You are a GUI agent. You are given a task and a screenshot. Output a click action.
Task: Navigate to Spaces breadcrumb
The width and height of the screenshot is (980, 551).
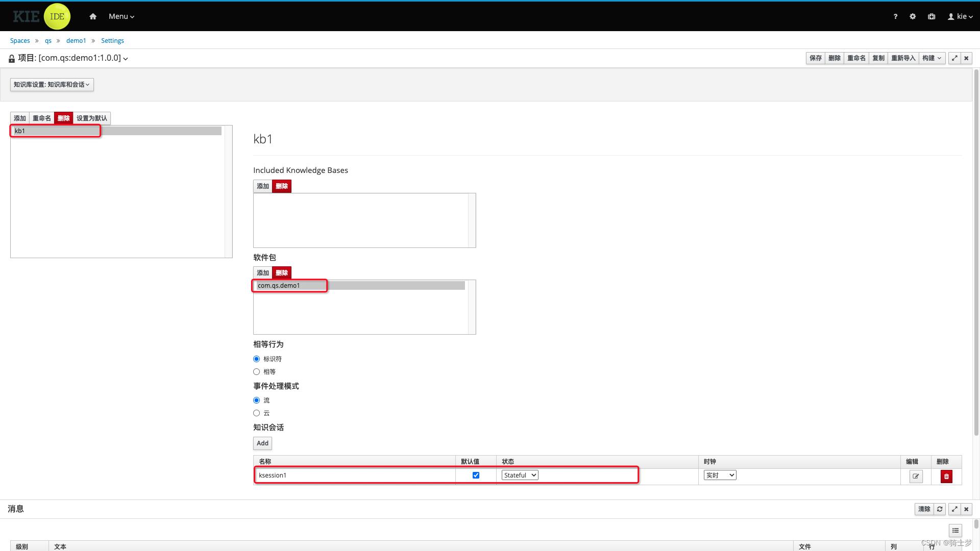click(20, 41)
